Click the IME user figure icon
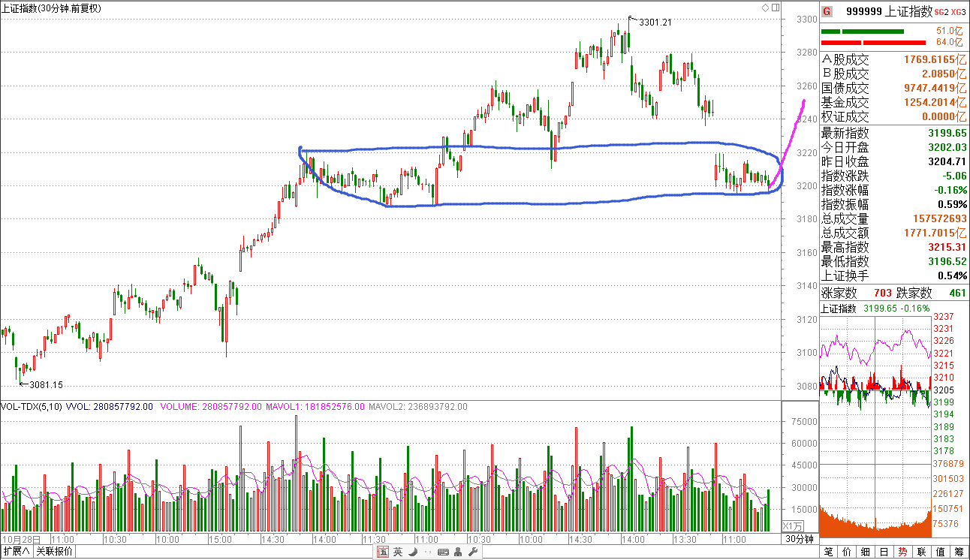The image size is (970, 560). 458,552
